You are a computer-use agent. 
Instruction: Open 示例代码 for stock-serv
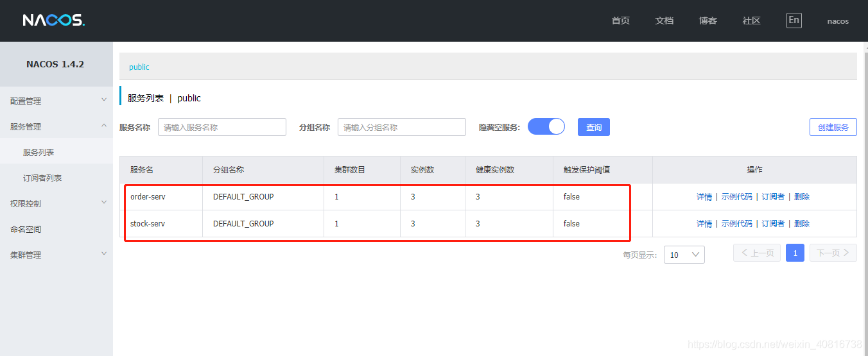click(736, 224)
